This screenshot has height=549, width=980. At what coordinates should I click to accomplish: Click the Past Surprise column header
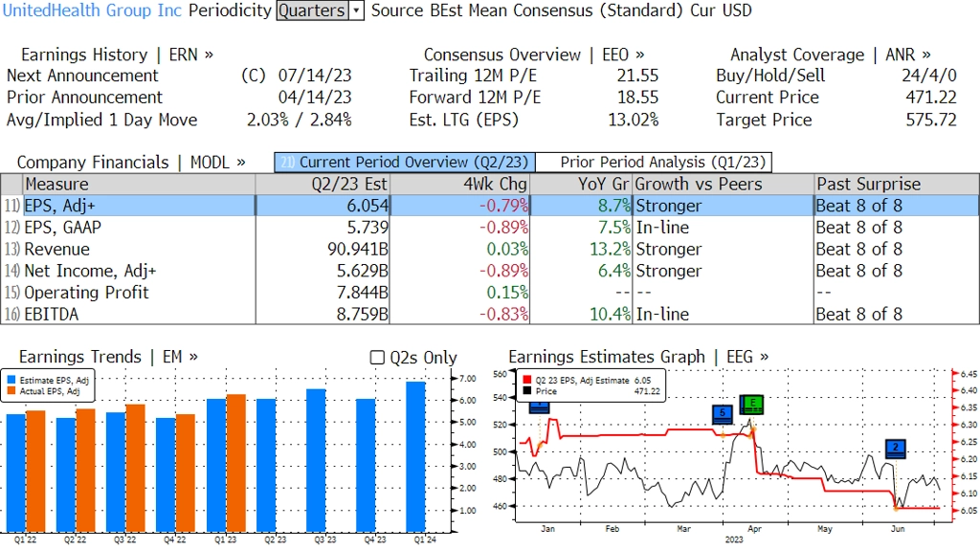click(x=896, y=185)
